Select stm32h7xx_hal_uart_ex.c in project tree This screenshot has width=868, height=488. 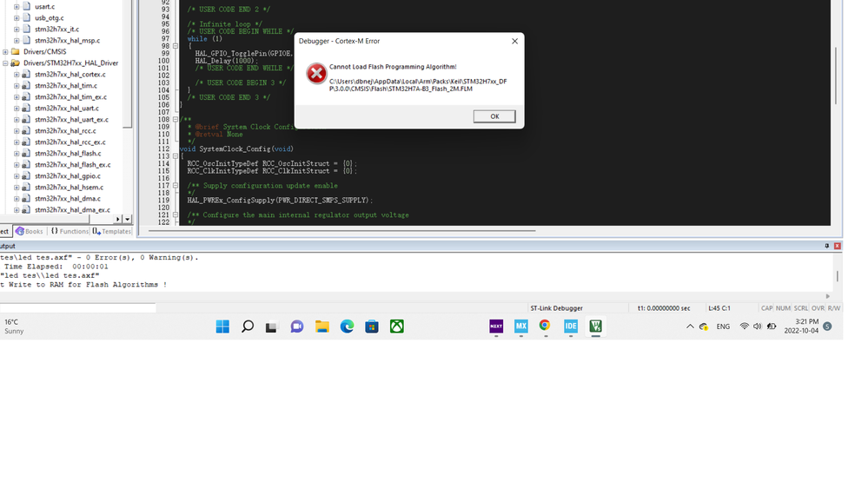coord(71,120)
